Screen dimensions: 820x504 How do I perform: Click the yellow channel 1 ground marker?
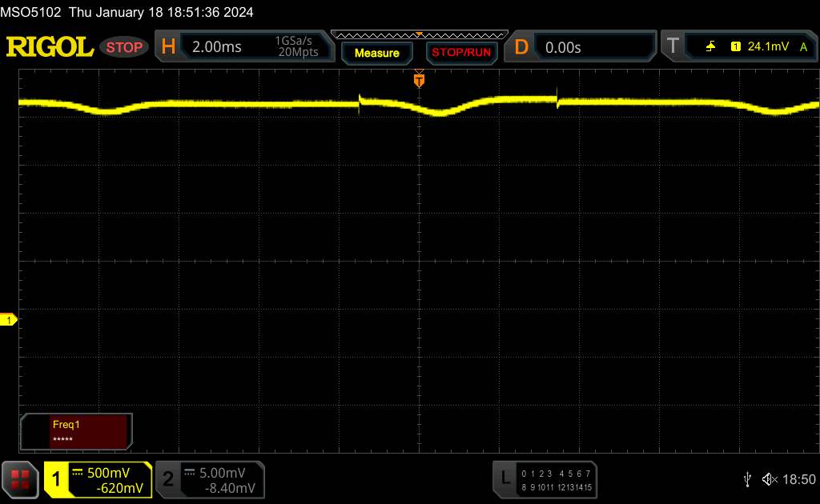click(10, 320)
